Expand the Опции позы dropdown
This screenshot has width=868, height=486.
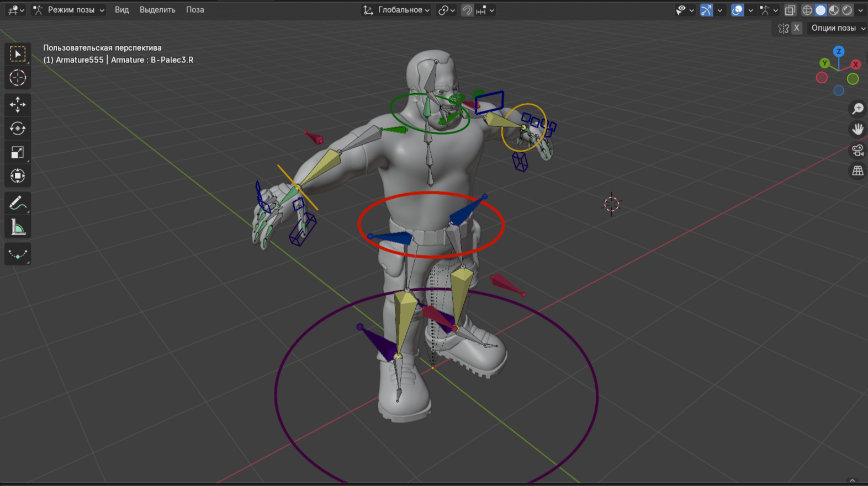pos(838,28)
